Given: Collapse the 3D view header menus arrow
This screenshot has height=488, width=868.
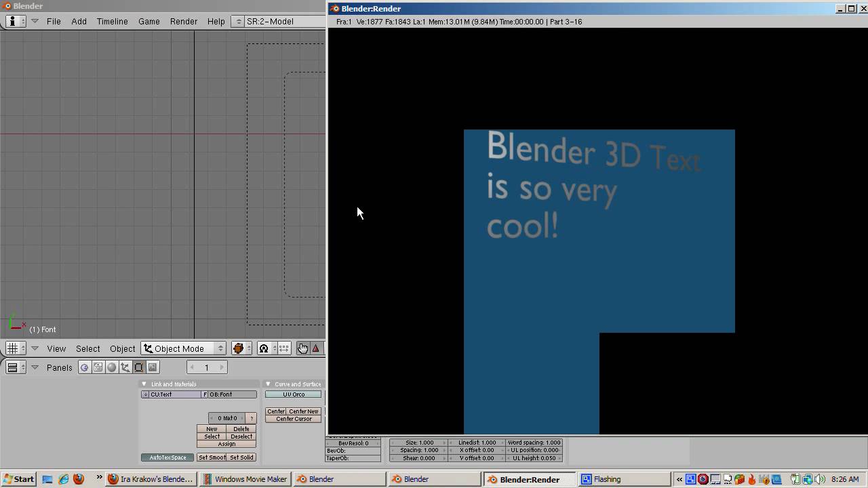Looking at the screenshot, I should (35, 348).
